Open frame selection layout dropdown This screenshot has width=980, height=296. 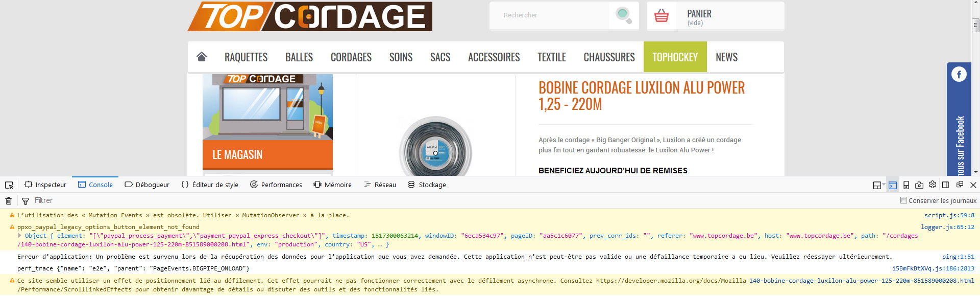[879, 185]
